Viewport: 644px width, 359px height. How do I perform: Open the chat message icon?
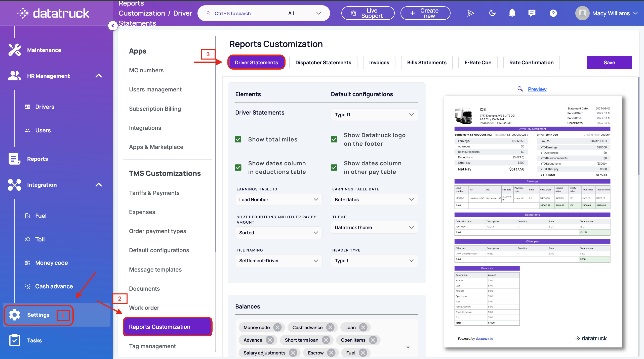pyautogui.click(x=532, y=13)
